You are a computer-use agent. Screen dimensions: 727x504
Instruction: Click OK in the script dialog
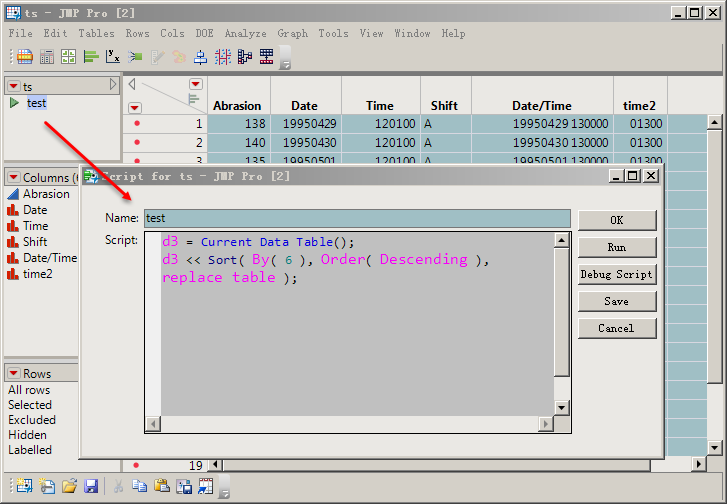click(x=617, y=220)
